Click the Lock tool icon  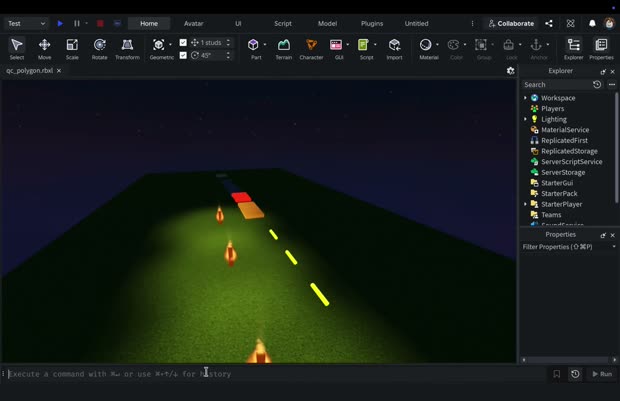tap(508, 45)
